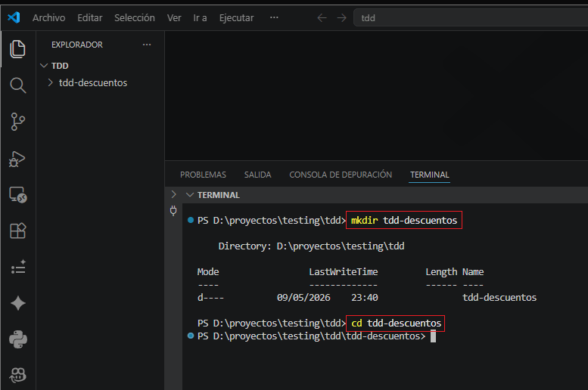Screen dimensions: 588x390
Task: Open Run and Debug view icon
Action: pyautogui.click(x=17, y=159)
